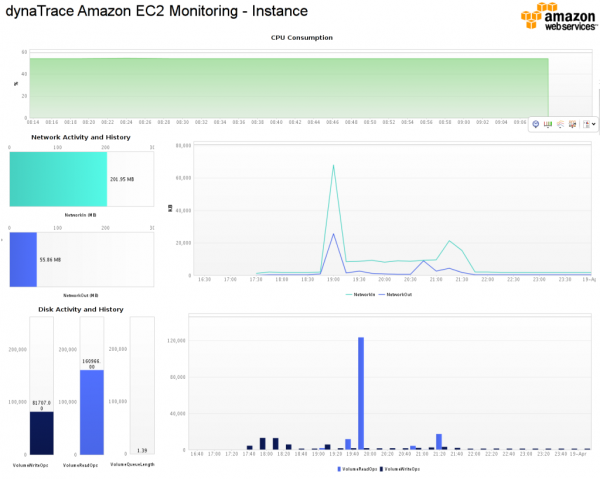
Task: Click the NetworkOut legend entry
Action: click(x=395, y=295)
